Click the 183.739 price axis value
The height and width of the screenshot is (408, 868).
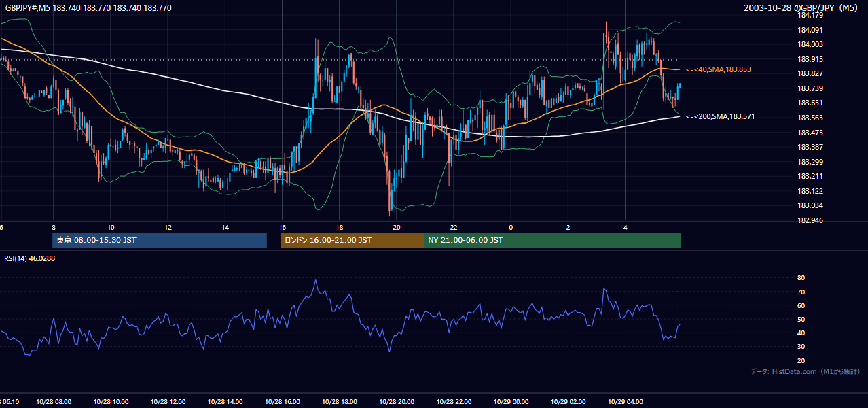point(810,88)
